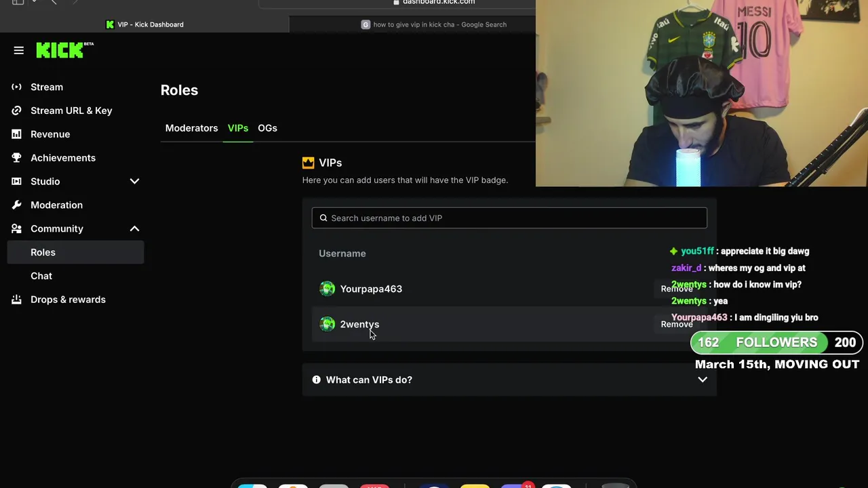Viewport: 868px width, 488px height.
Task: Click the Studio camera icon
Action: pos(17,182)
